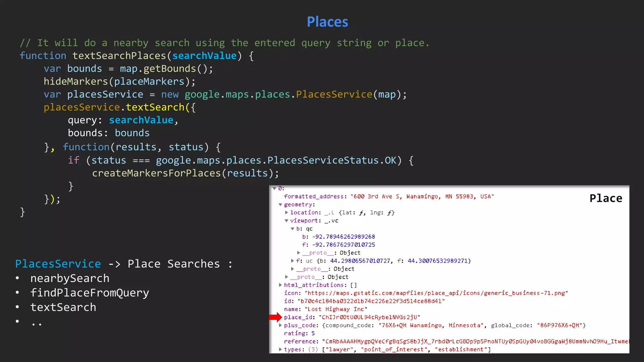
Task: Click the "Places" slide title
Action: (x=327, y=22)
